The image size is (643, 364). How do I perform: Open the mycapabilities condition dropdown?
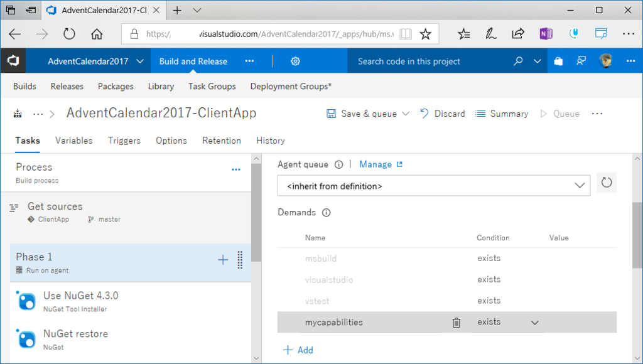(x=535, y=323)
